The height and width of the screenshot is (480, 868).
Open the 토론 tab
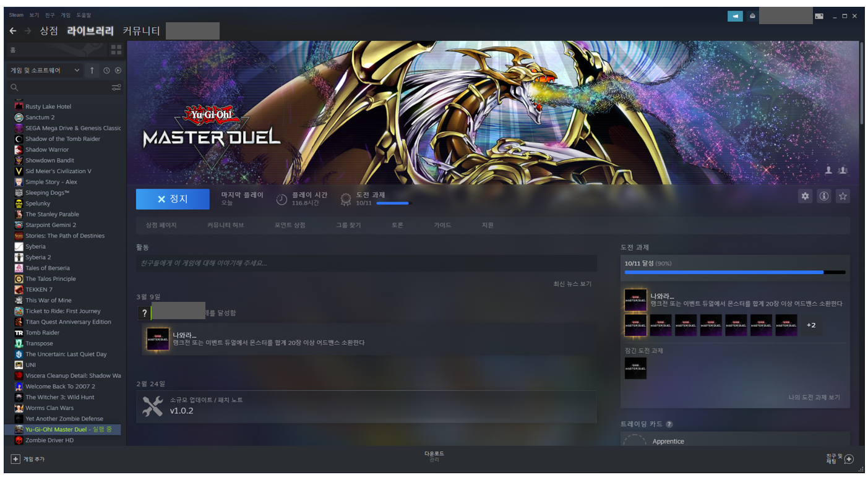(397, 225)
